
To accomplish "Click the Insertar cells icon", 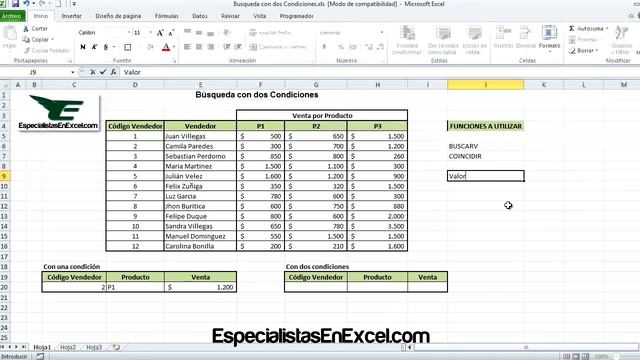I will click(503, 37).
